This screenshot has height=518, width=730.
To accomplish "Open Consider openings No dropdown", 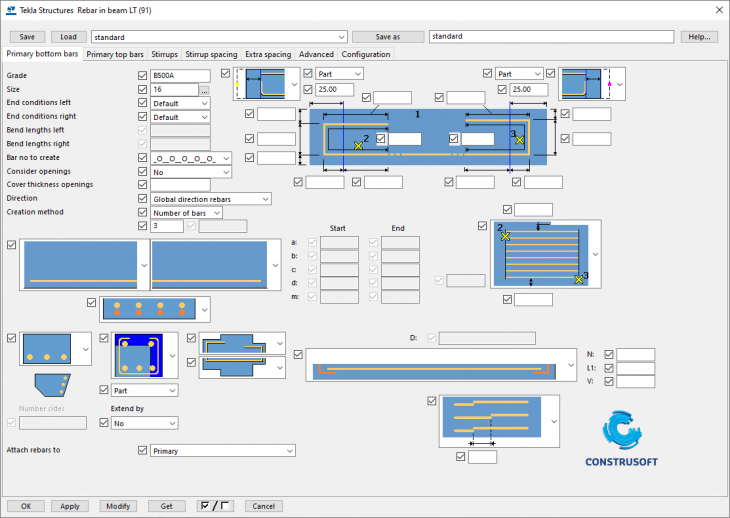I will click(x=191, y=172).
